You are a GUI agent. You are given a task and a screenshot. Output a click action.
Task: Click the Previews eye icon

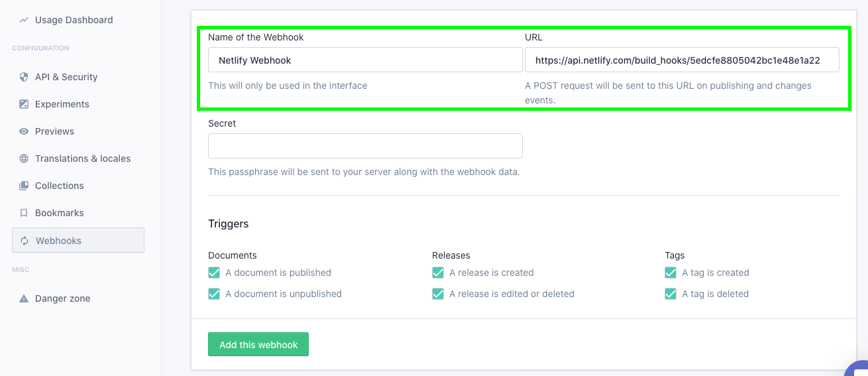pyautogui.click(x=24, y=131)
